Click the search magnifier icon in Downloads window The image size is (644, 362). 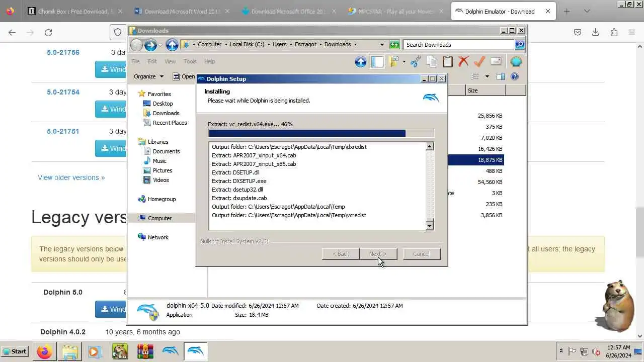click(x=520, y=45)
